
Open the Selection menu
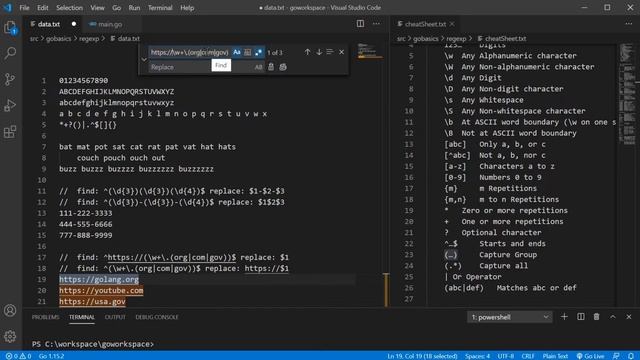click(69, 8)
